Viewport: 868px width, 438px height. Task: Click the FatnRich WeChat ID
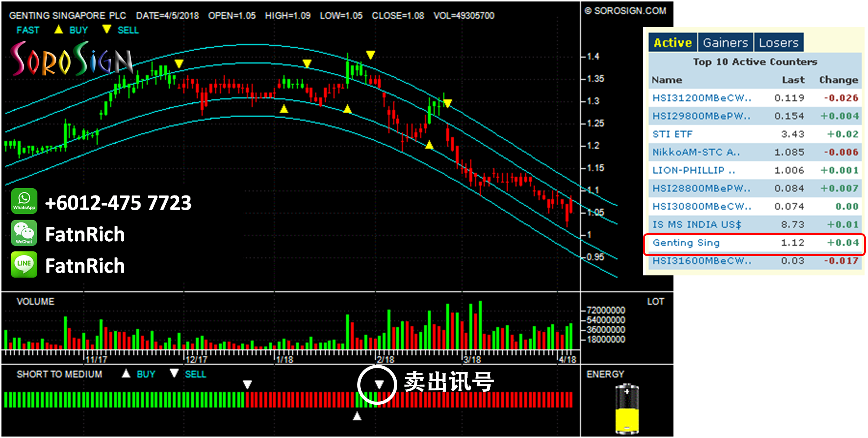tap(85, 234)
